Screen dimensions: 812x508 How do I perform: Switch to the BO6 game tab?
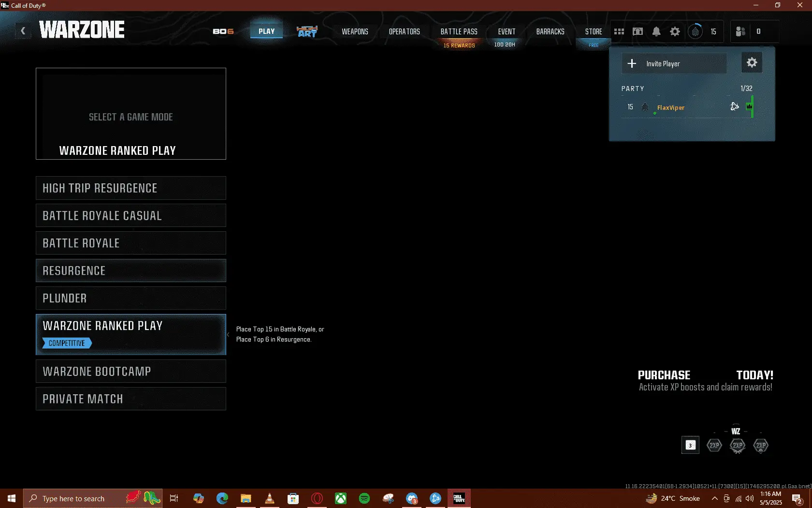223,31
